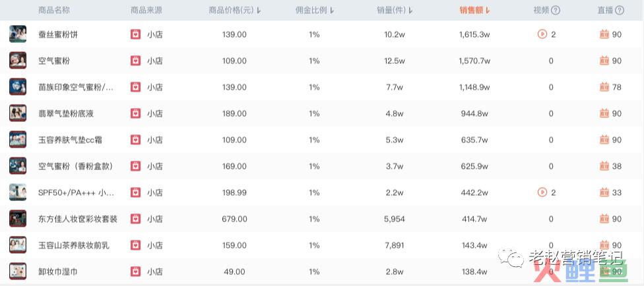
Task: Click video play icon in SPF50+/PA+++ row
Action: pyautogui.click(x=542, y=192)
